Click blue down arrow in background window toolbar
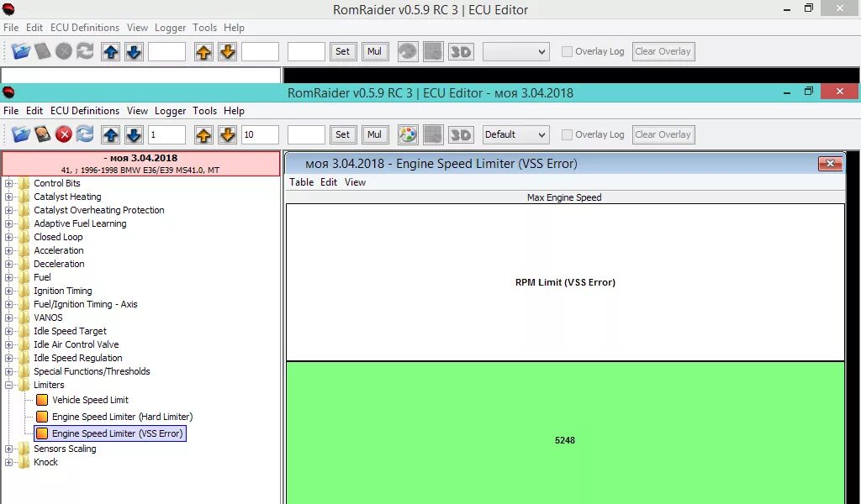The width and height of the screenshot is (861, 504). click(x=134, y=52)
